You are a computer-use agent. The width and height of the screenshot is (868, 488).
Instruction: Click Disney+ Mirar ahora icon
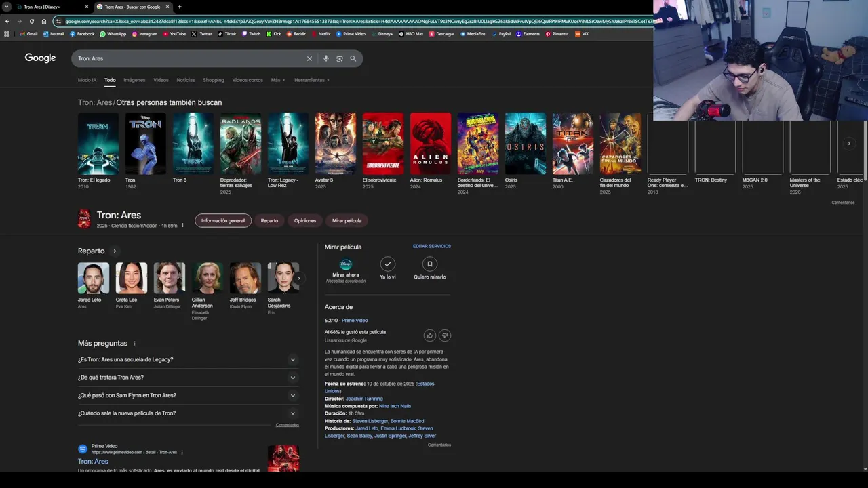[346, 264]
